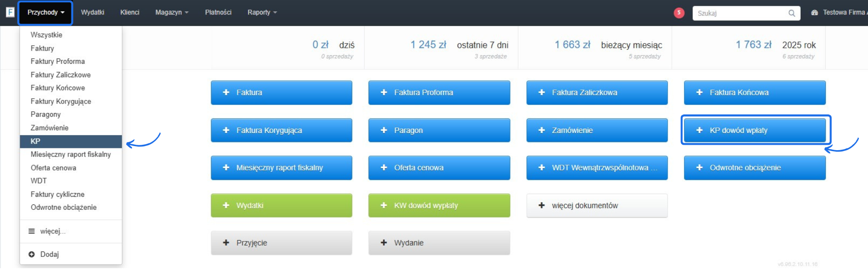This screenshot has height=270, width=868.
Task: Select Odwrotne obciążenie in dropdown menu
Action: click(71, 208)
